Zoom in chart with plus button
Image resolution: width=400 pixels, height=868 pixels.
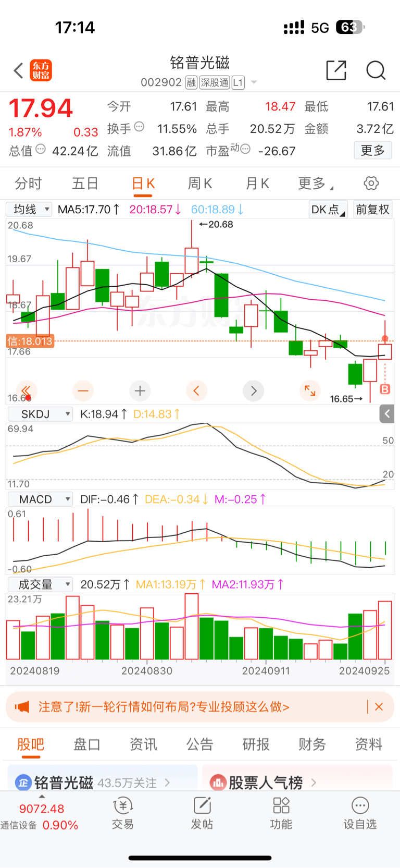(140, 390)
